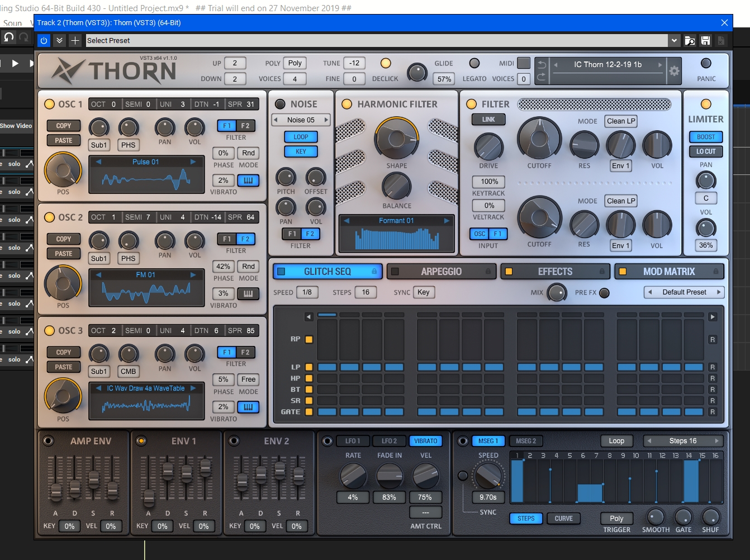
Task: Open the EFFECTS tab
Action: pyautogui.click(x=555, y=272)
